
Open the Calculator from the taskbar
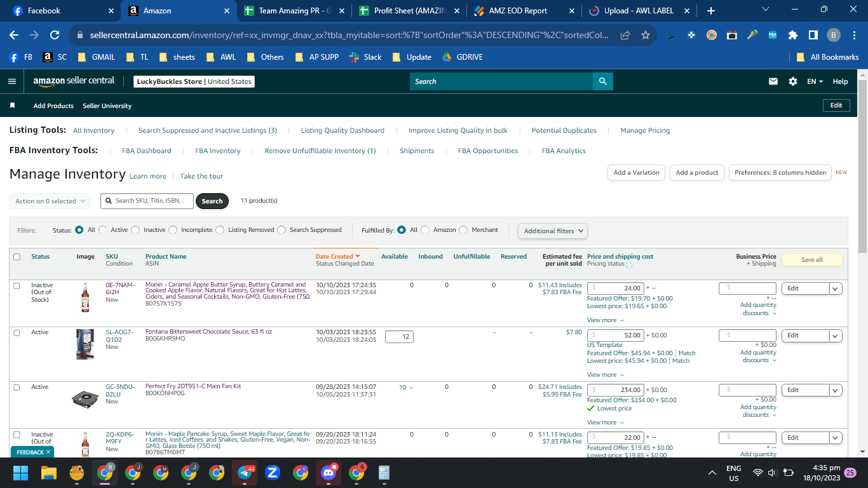tap(384, 473)
